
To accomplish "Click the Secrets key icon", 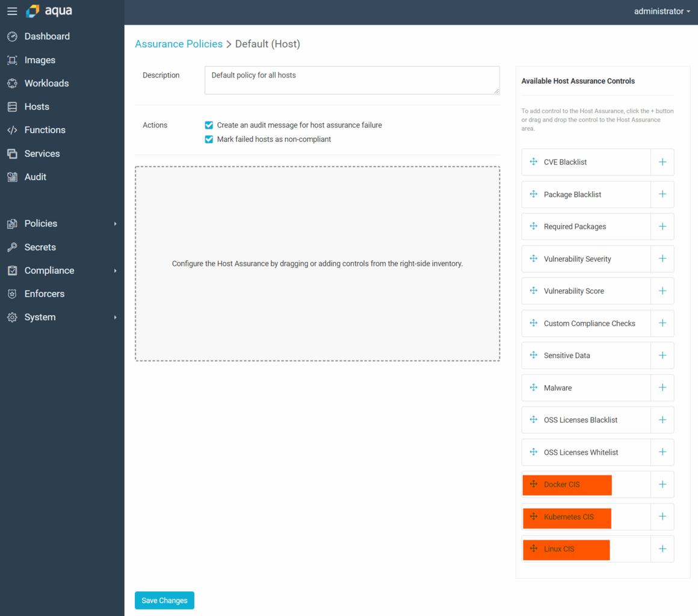I will point(13,247).
